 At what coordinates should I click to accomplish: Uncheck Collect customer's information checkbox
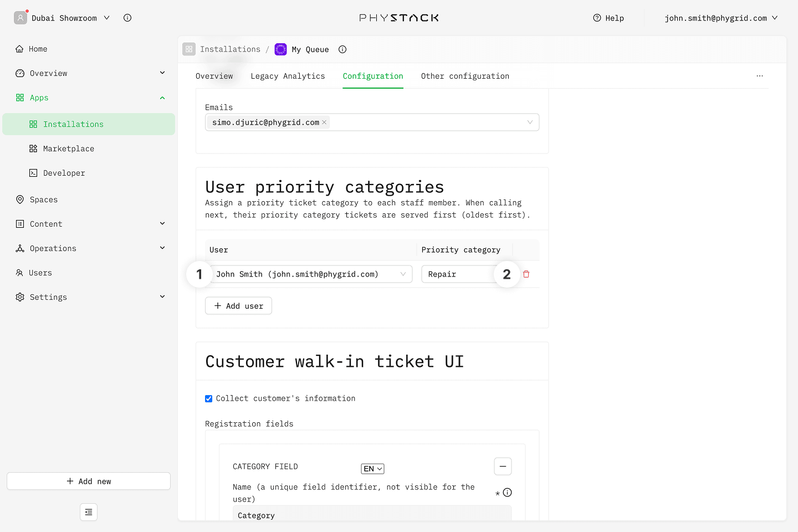(209, 398)
